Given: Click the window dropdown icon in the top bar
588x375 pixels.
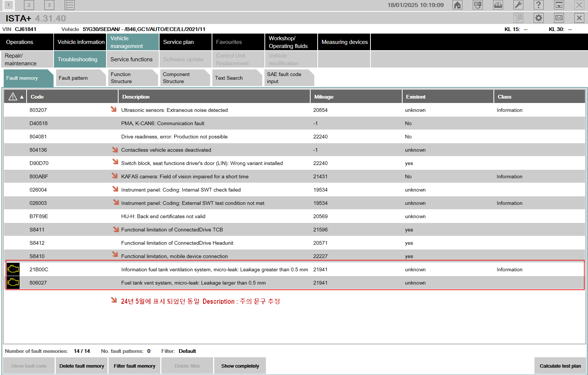Looking at the screenshot, I should pyautogui.click(x=559, y=5).
